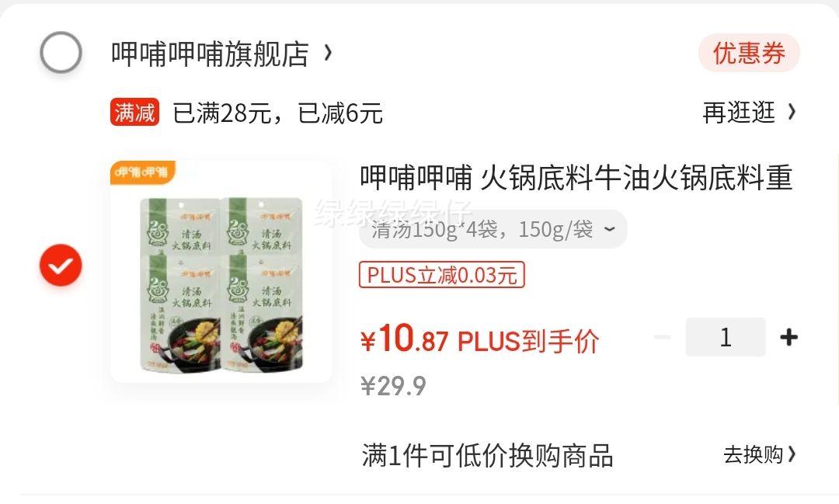Click the red 满减 promotion tag
This screenshot has width=839, height=504.
click(x=134, y=113)
